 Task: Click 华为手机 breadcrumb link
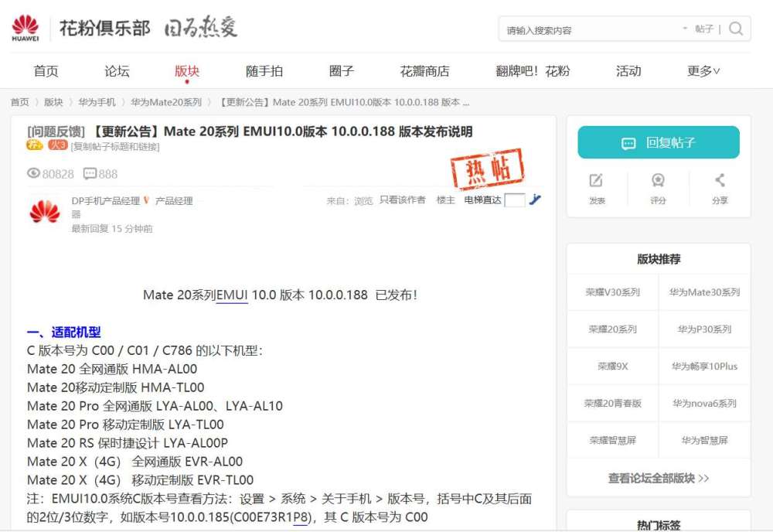click(97, 102)
